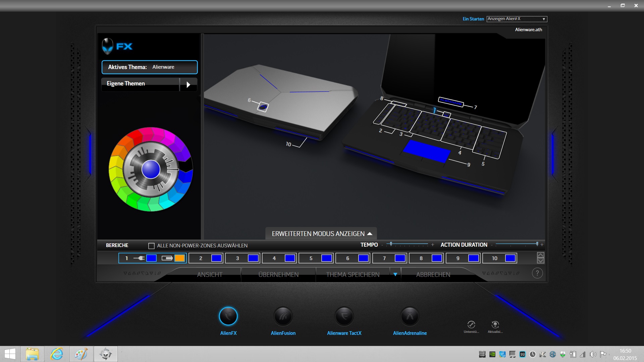
Task: Click the Ansicht tab
Action: 210,275
